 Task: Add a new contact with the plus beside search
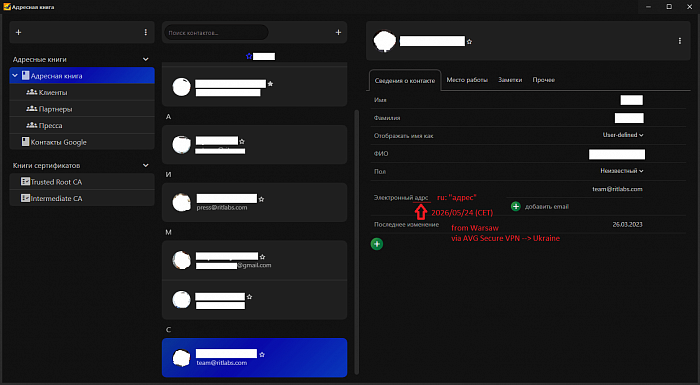click(338, 32)
